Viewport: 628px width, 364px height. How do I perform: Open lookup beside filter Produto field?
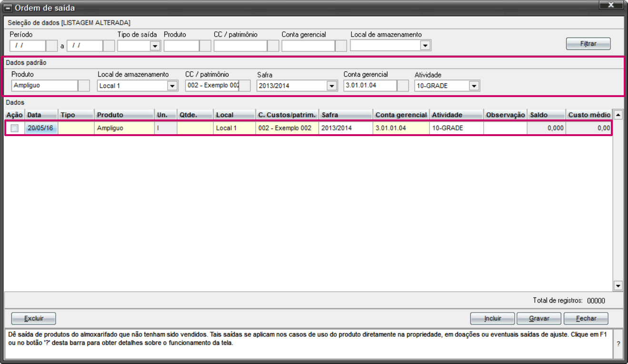click(x=205, y=46)
